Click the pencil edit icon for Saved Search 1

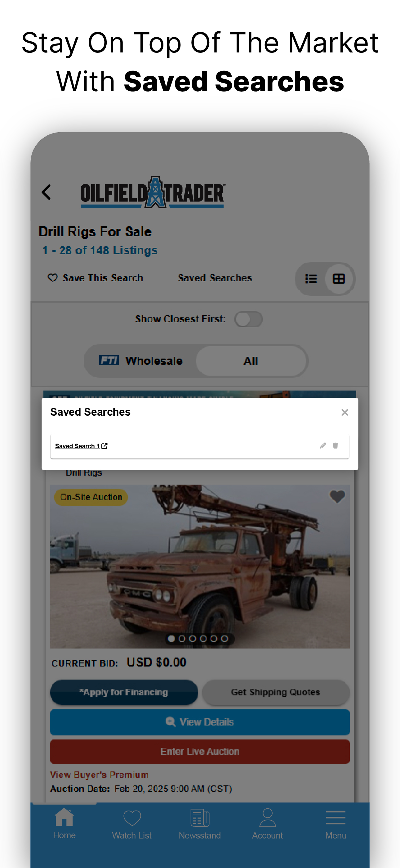[323, 445]
